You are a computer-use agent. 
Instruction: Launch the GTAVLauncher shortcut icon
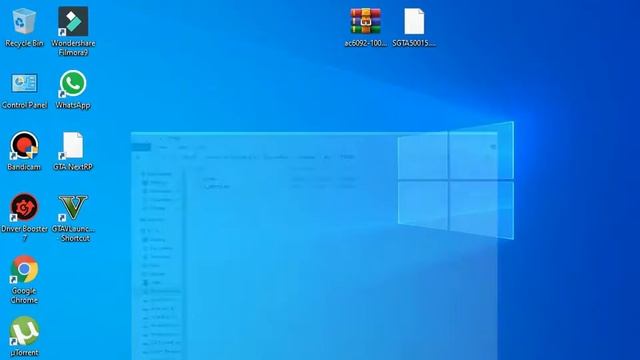(x=73, y=207)
